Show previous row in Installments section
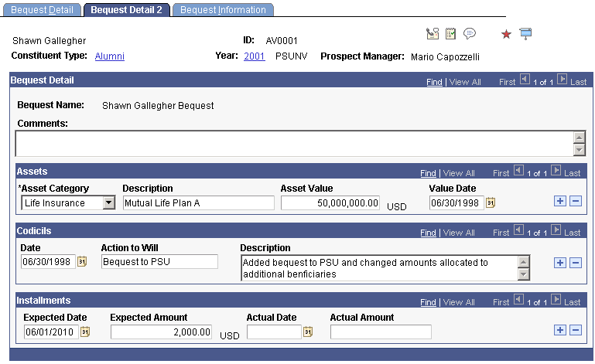 pyautogui.click(x=518, y=300)
